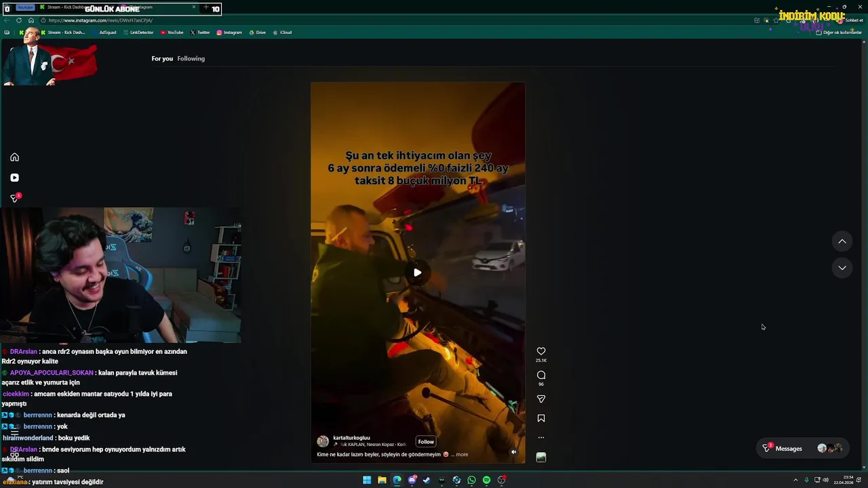Open WhatsApp from the taskbar

tap(471, 480)
